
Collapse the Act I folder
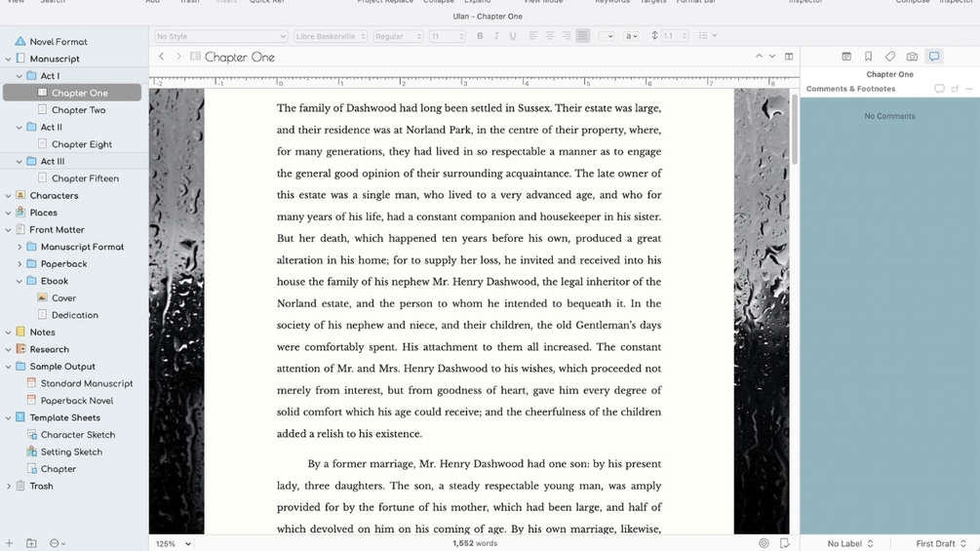(x=20, y=76)
